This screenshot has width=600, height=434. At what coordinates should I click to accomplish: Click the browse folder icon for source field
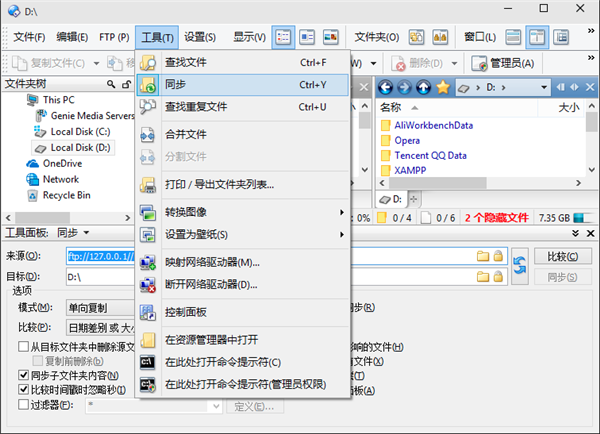pos(481,256)
